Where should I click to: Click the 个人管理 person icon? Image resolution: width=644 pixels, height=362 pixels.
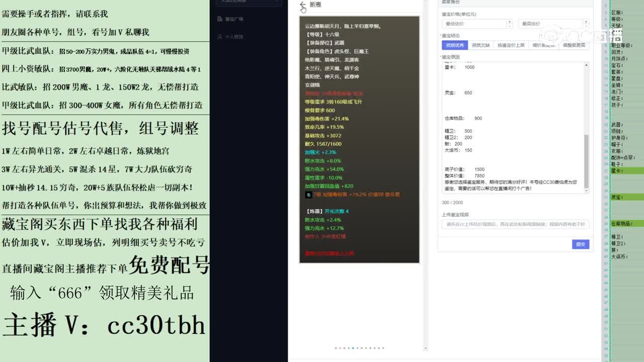(220, 37)
